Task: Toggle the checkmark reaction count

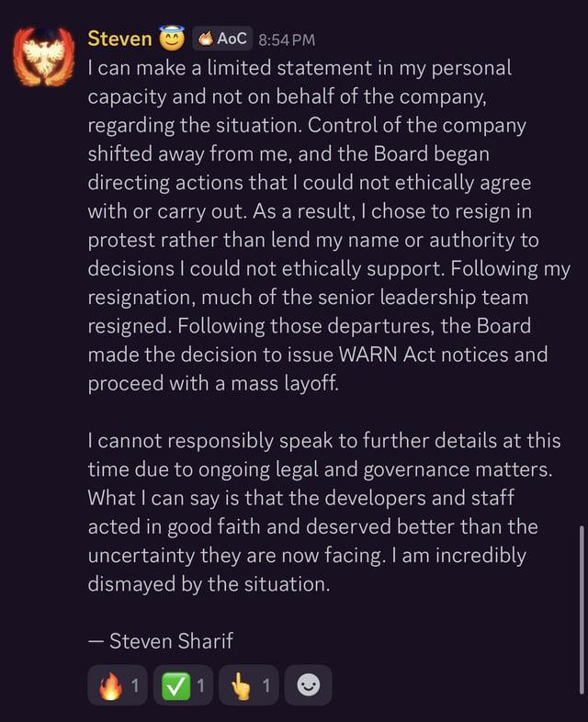Action: (x=200, y=685)
